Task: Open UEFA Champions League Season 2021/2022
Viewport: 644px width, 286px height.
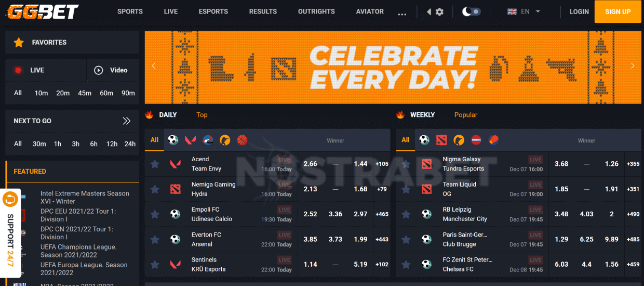Action: pyautogui.click(x=78, y=251)
